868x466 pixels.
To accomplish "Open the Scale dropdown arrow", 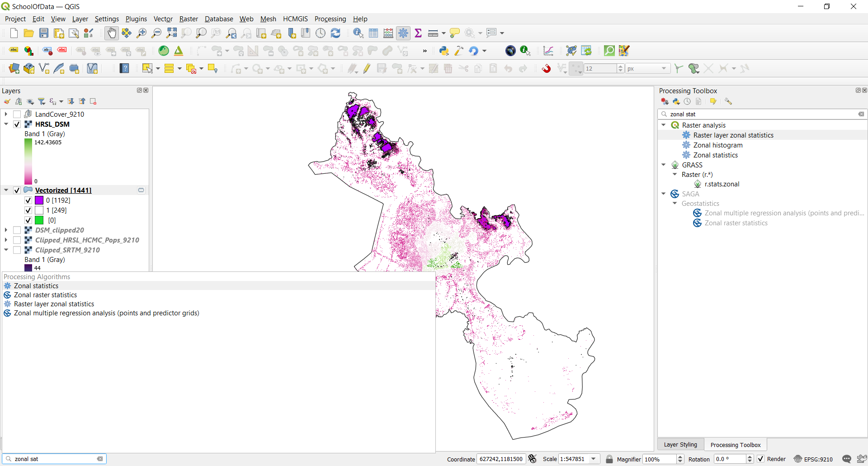I will coord(594,459).
